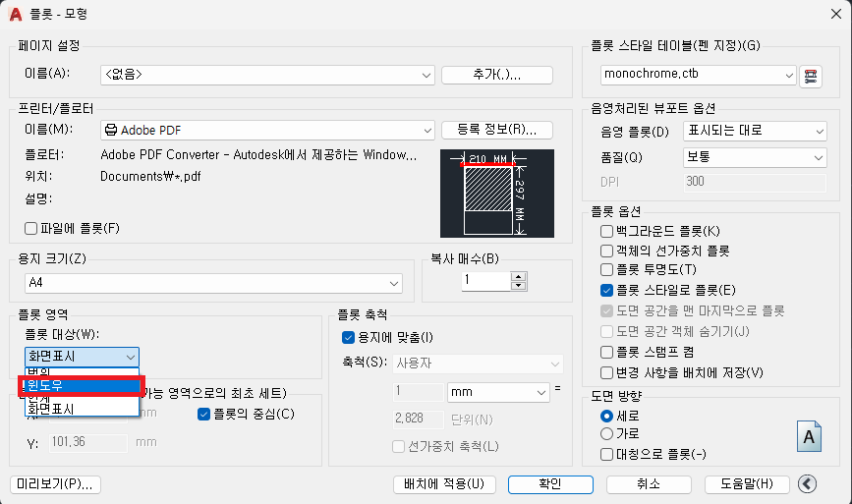852x504 pixels.
Task: Click the portrait orientation preview icon
Action: 809,436
